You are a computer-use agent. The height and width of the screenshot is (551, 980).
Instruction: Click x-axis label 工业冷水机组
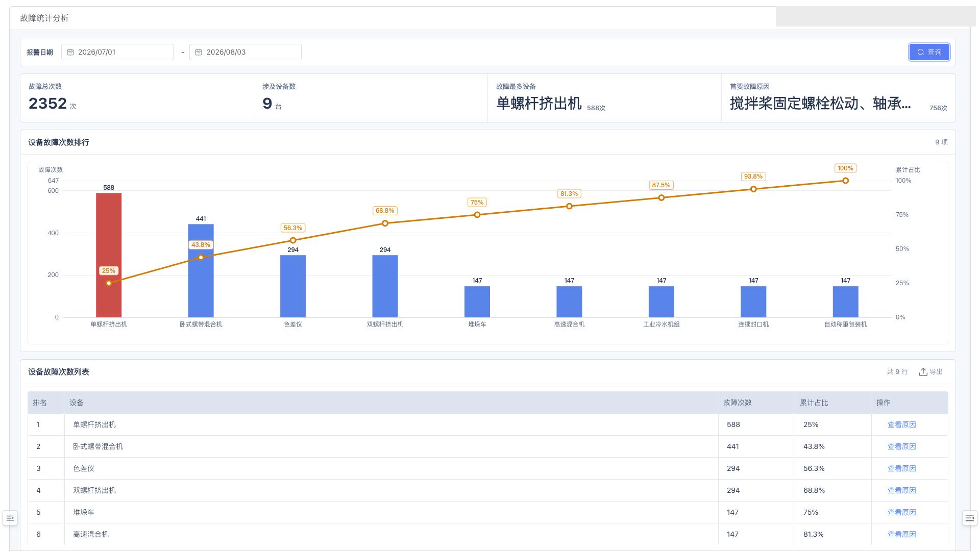pyautogui.click(x=661, y=324)
